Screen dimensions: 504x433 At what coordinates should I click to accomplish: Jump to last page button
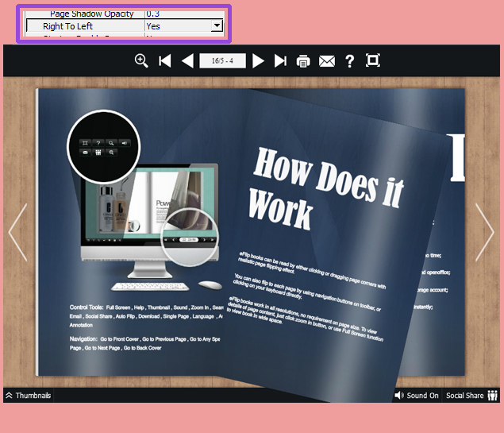[280, 61]
